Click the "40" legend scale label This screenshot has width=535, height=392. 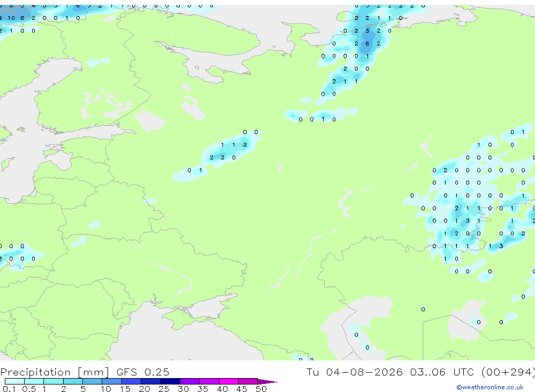222,389
